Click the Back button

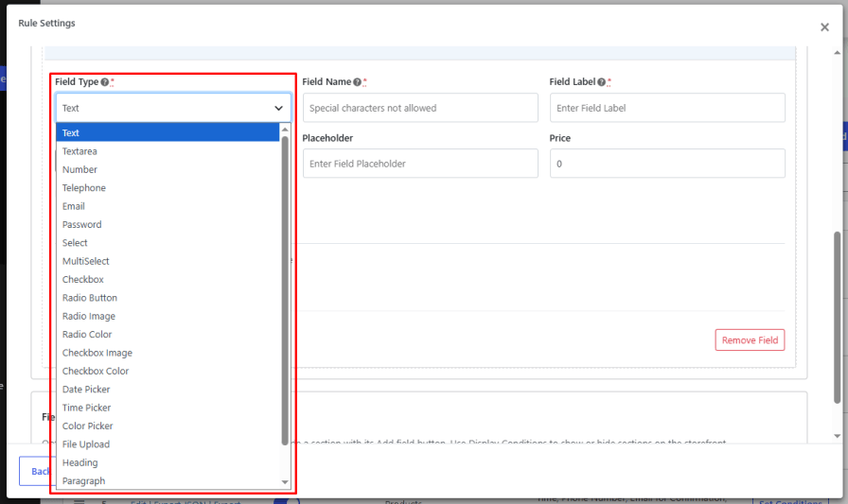pyautogui.click(x=38, y=471)
